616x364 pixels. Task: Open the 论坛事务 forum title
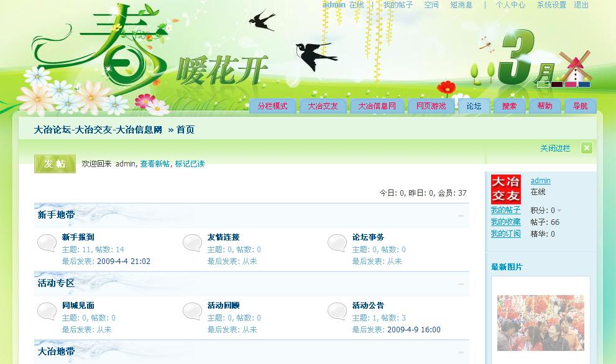pos(368,237)
